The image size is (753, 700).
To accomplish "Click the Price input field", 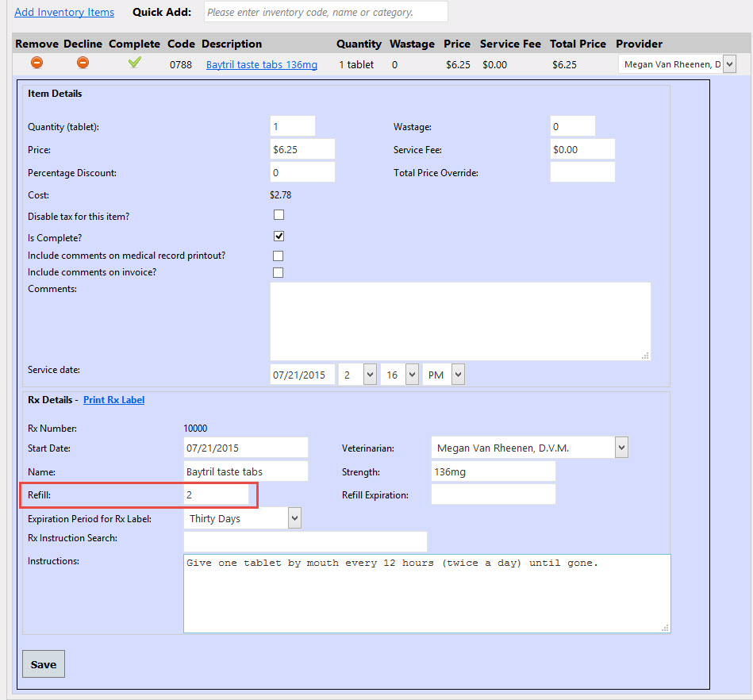I will pyautogui.click(x=302, y=149).
